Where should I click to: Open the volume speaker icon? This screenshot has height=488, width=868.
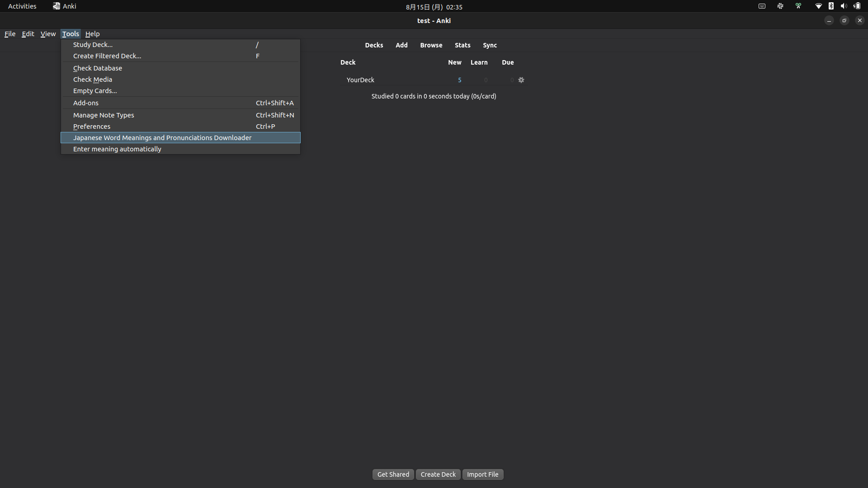(844, 6)
